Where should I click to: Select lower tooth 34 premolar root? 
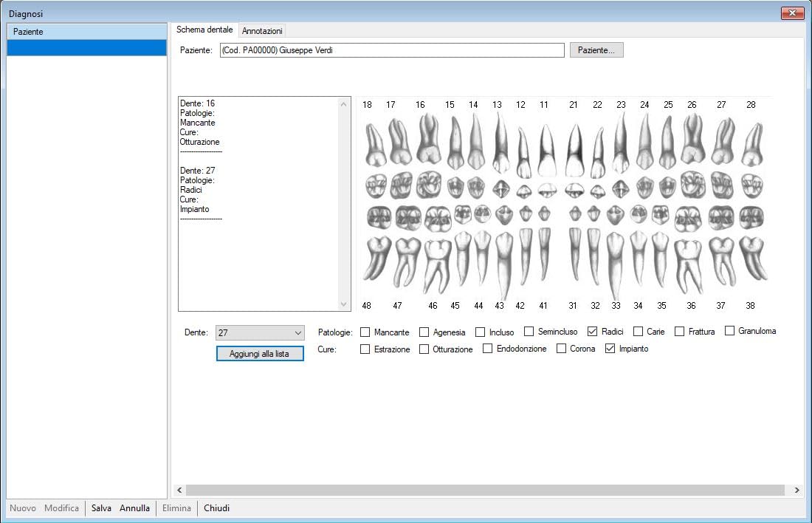[638, 258]
